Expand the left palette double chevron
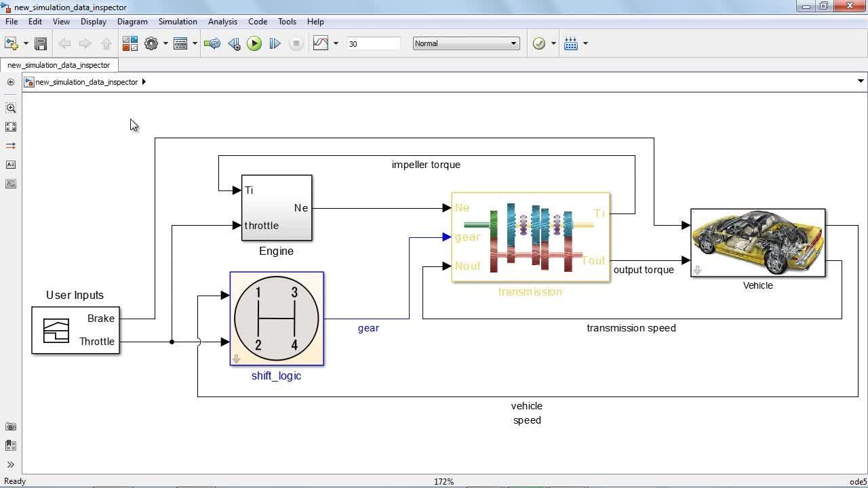The image size is (868, 488). [x=11, y=464]
